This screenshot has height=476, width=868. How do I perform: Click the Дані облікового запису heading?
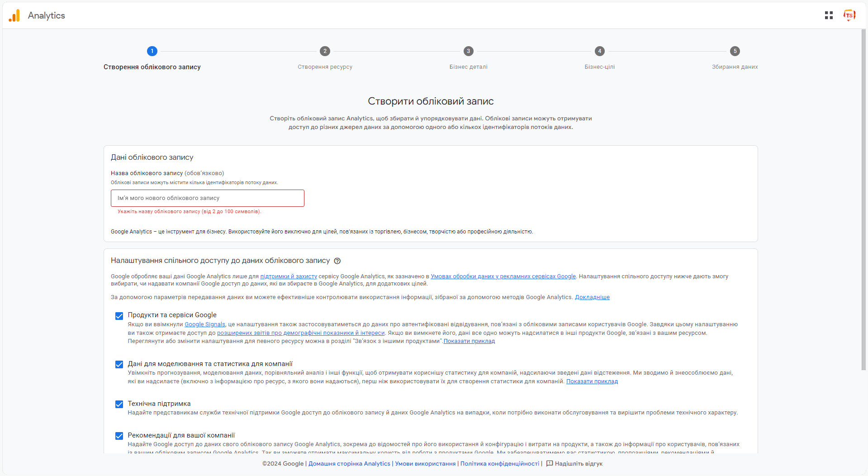tap(152, 157)
